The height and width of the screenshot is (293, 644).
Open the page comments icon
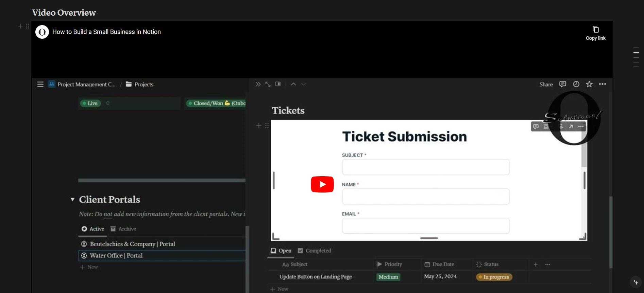tap(563, 84)
